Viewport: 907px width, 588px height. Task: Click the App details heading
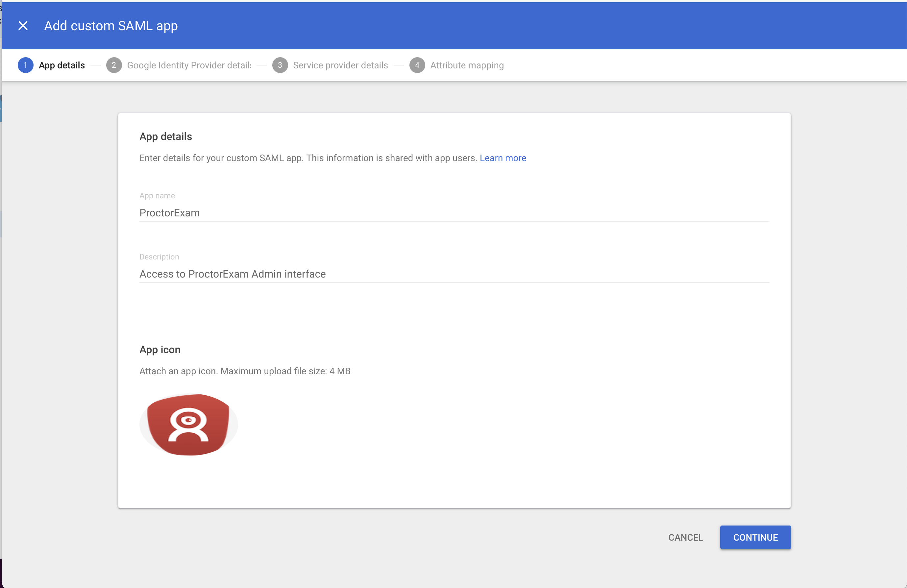pos(166,136)
